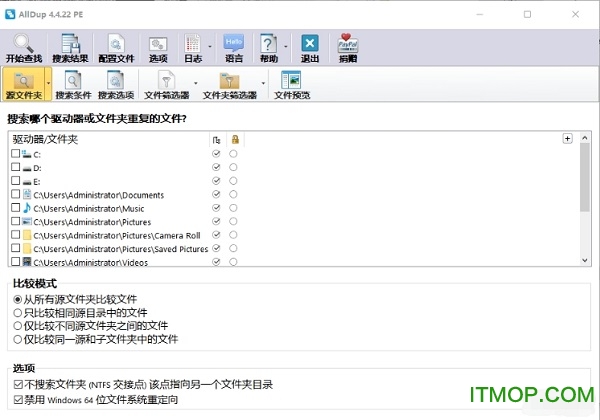
Task: Expand the 日志 dropdown arrow
Action: coord(211,46)
